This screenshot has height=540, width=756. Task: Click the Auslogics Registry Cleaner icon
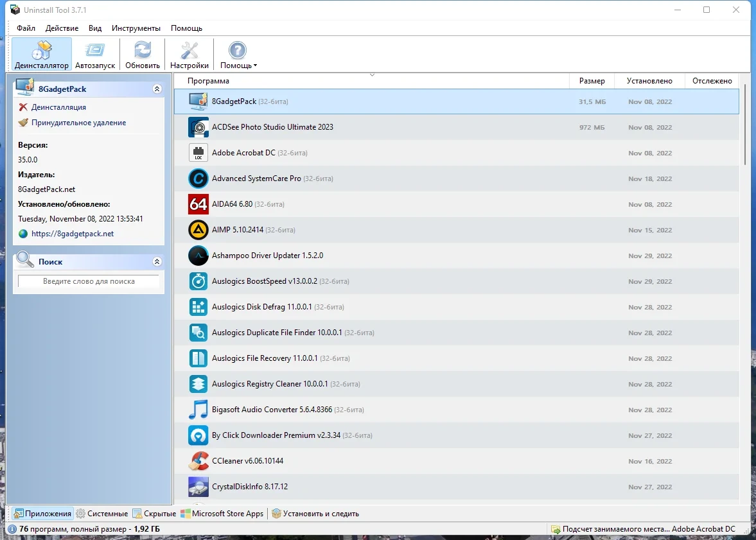tap(198, 384)
